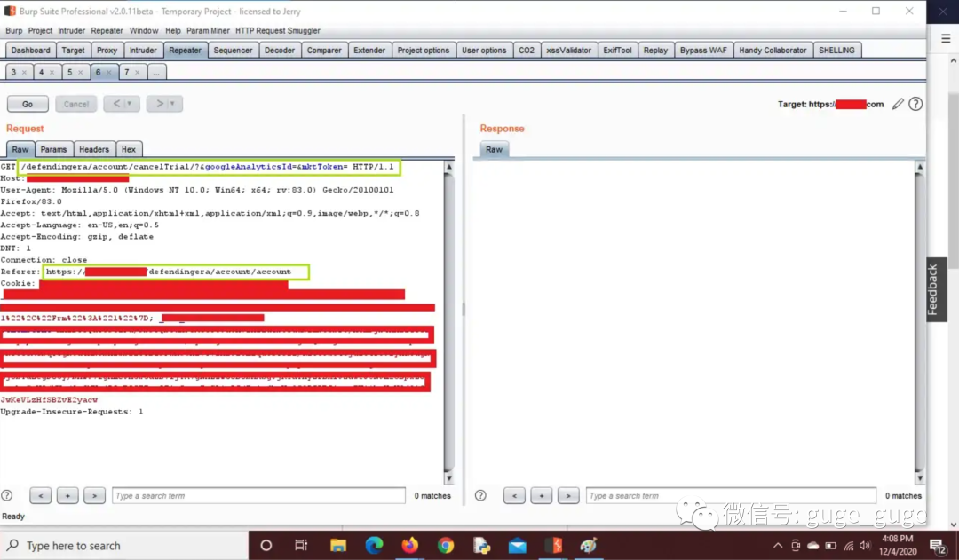Screen dimensions: 959x560
Task: Switch to the Extender tab
Action: tap(369, 50)
